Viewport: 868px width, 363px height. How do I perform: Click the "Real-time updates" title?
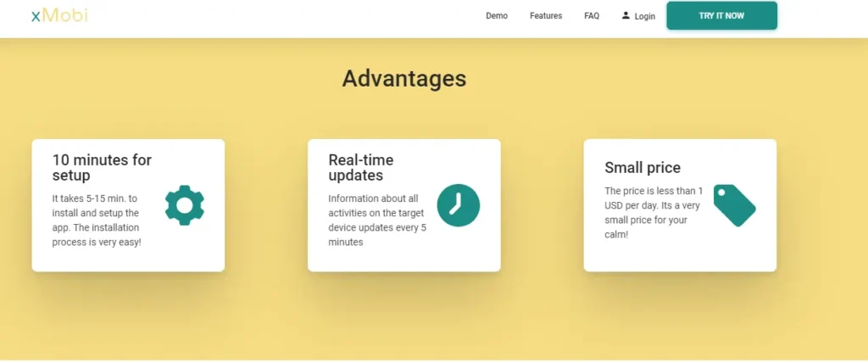click(361, 168)
